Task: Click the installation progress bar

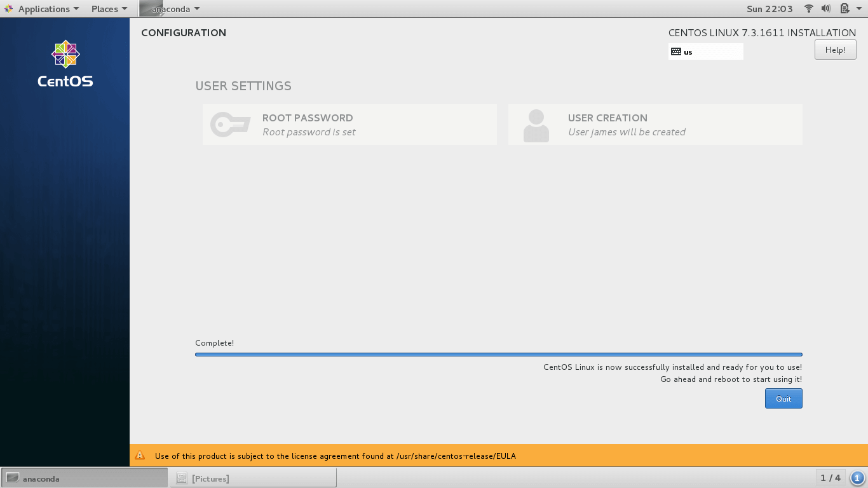Action: [498, 355]
